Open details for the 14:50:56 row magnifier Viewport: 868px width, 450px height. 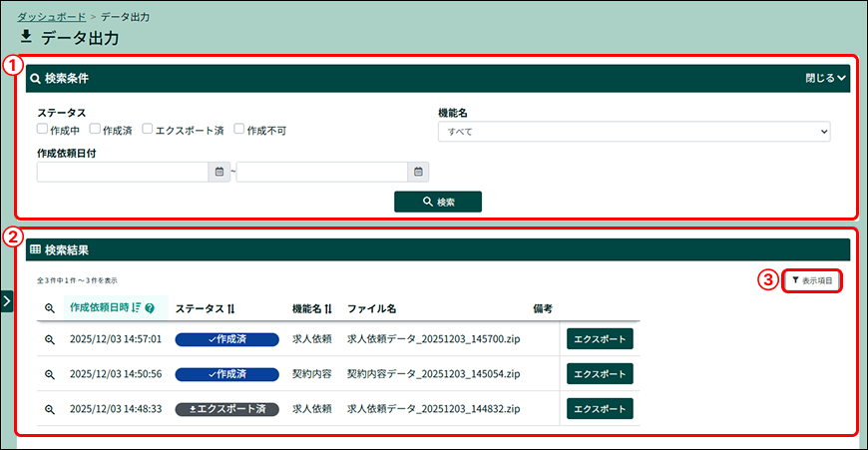50,375
